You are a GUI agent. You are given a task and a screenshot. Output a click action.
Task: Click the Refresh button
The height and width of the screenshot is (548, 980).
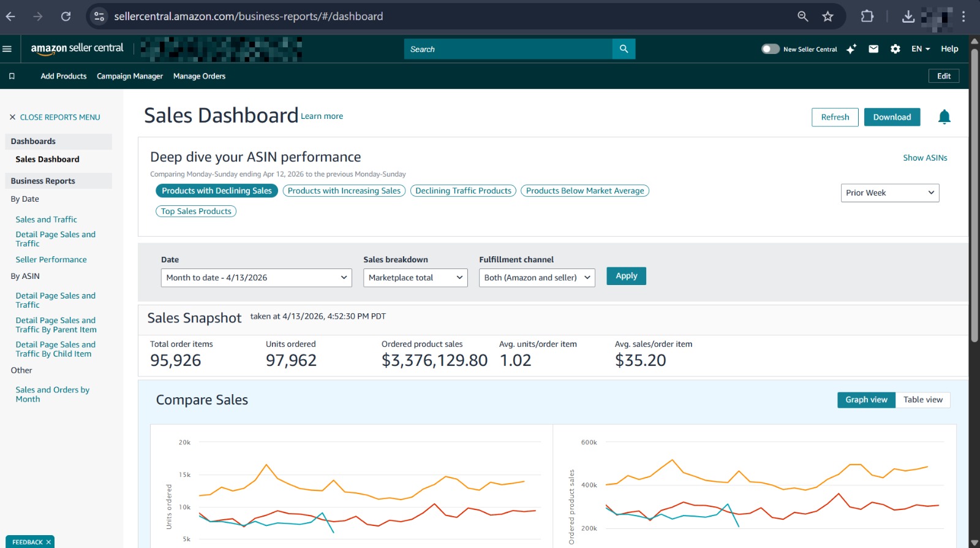click(x=835, y=117)
